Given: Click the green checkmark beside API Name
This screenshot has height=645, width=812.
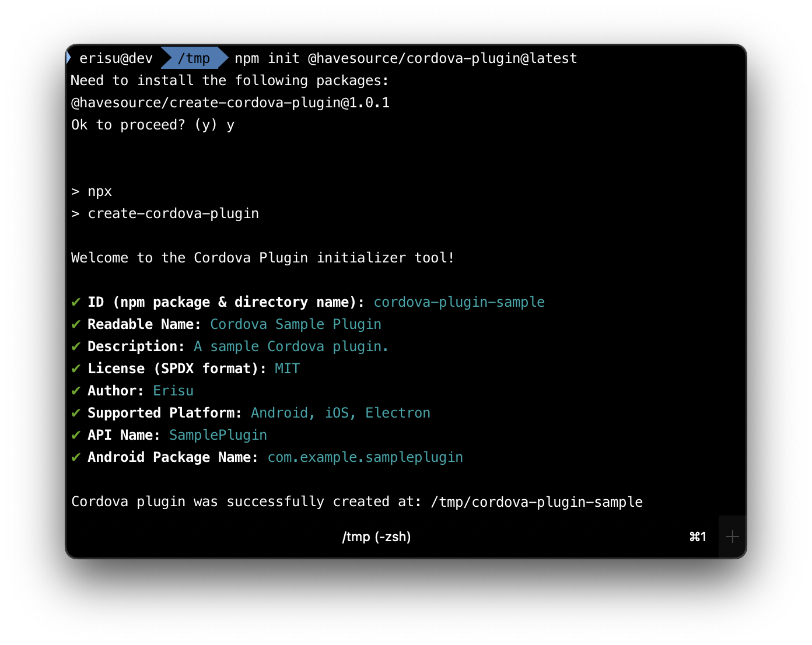Looking at the screenshot, I should click(76, 435).
